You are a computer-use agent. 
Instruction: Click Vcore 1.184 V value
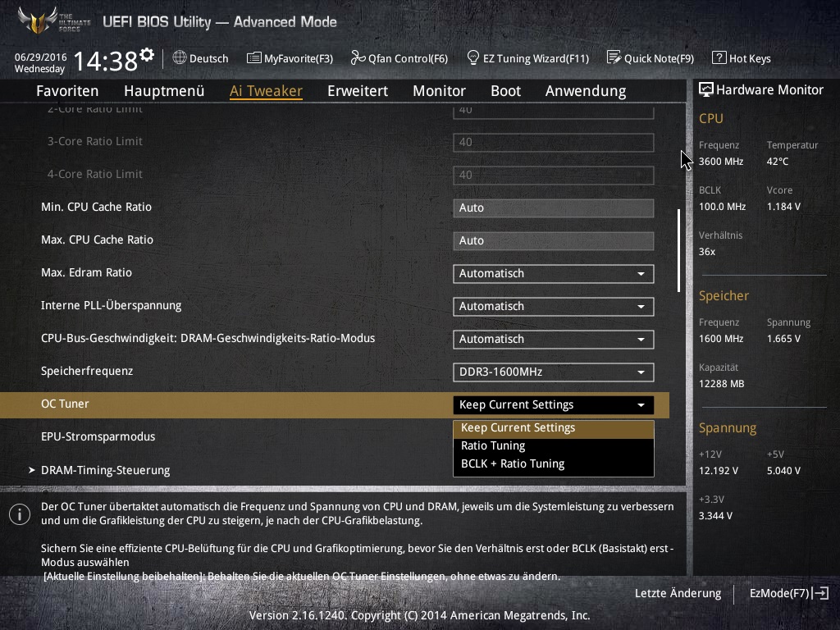(x=783, y=206)
